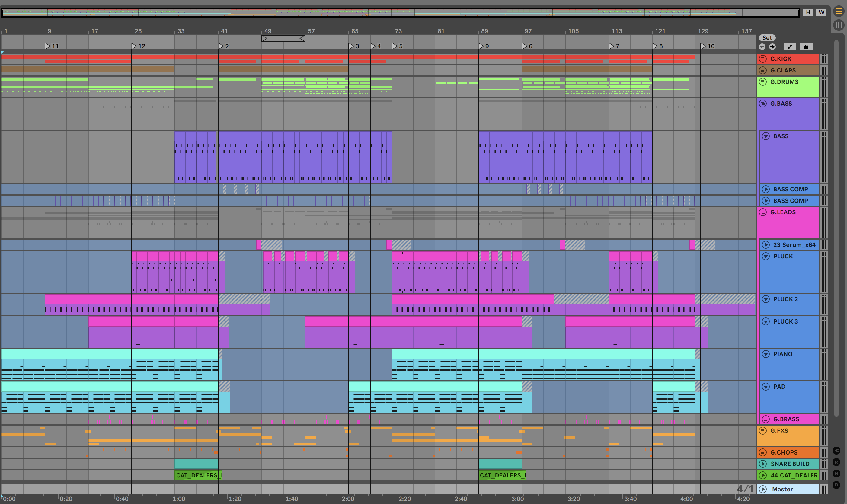
Task: Collapse the PIANO track
Action: pyautogui.click(x=766, y=354)
